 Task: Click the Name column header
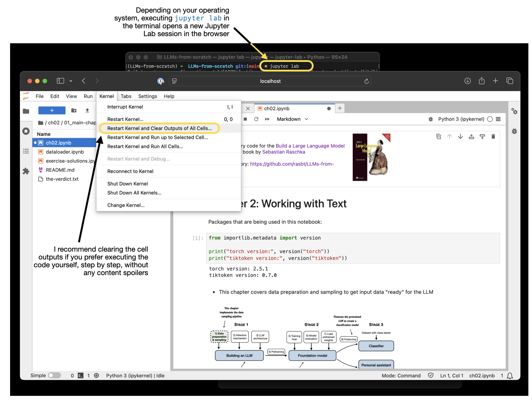[44, 134]
